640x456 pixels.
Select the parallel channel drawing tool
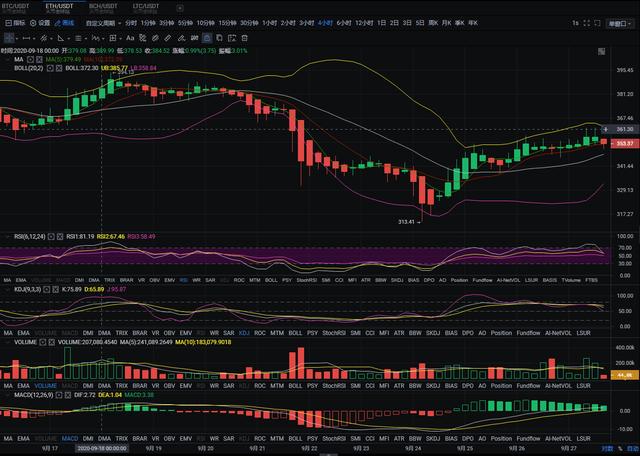tap(43, 38)
